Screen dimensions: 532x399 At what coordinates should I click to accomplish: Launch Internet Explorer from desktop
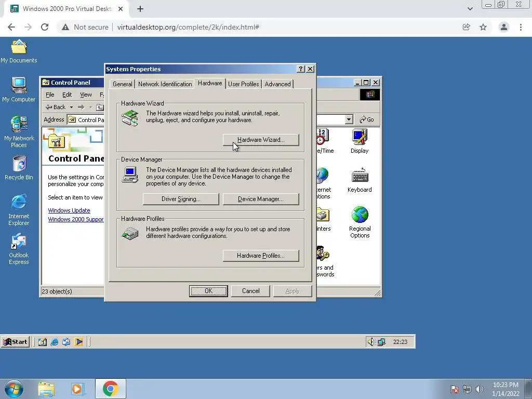[19, 210]
